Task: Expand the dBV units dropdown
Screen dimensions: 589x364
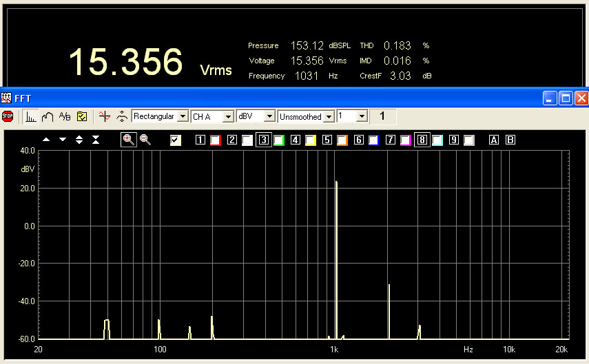Action: [x=270, y=117]
